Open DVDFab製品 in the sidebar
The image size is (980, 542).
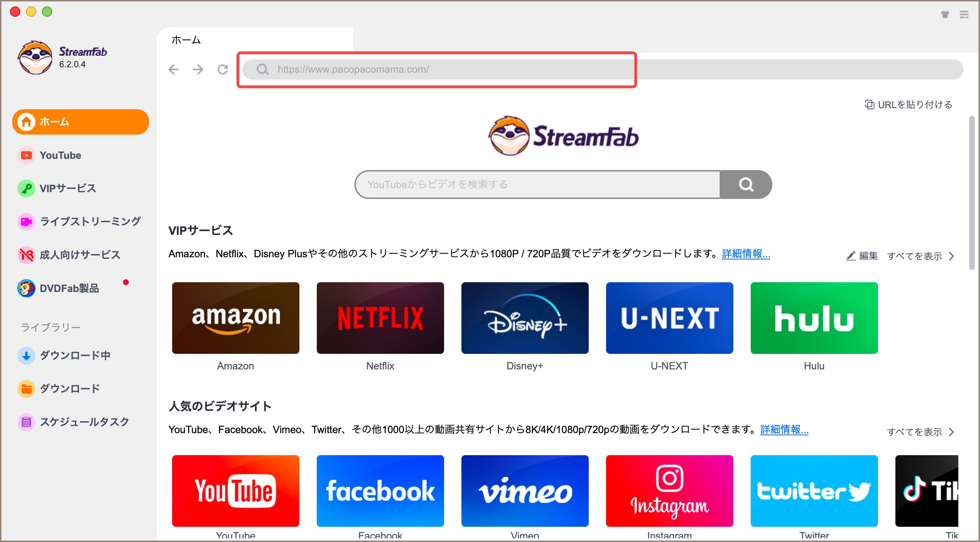(58, 288)
